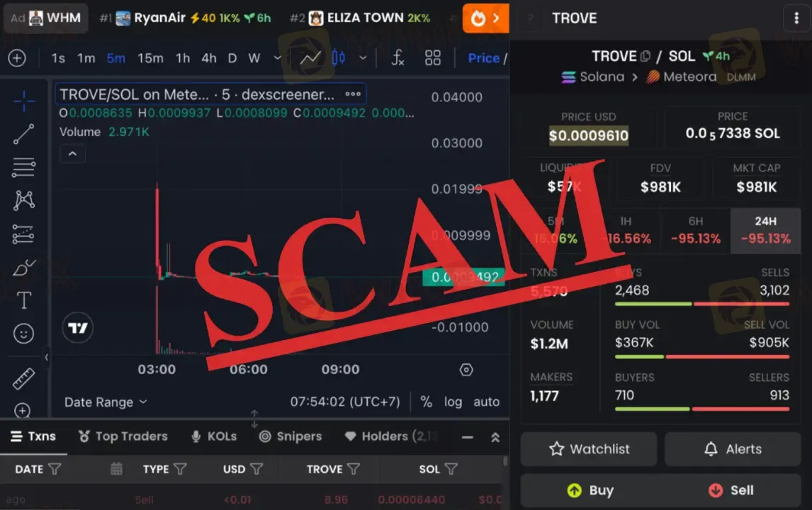The height and width of the screenshot is (510, 812).
Task: Switch to the Snipers tab
Action: coord(291,436)
